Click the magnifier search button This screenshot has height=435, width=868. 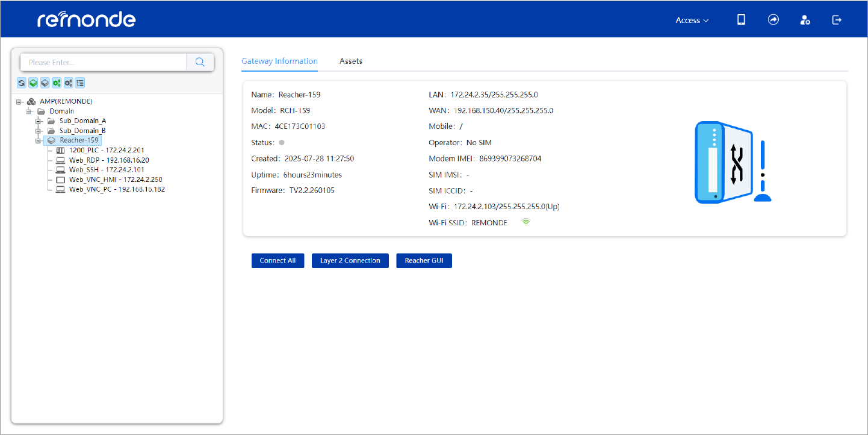coord(200,62)
